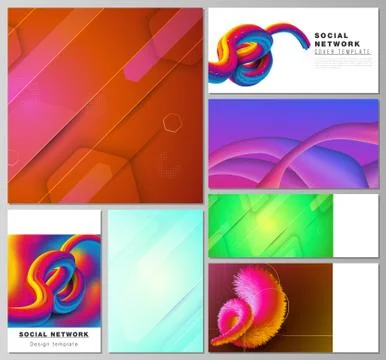Select the large orange-red geometric square template
Screen dimensions: 386x360
105,106
